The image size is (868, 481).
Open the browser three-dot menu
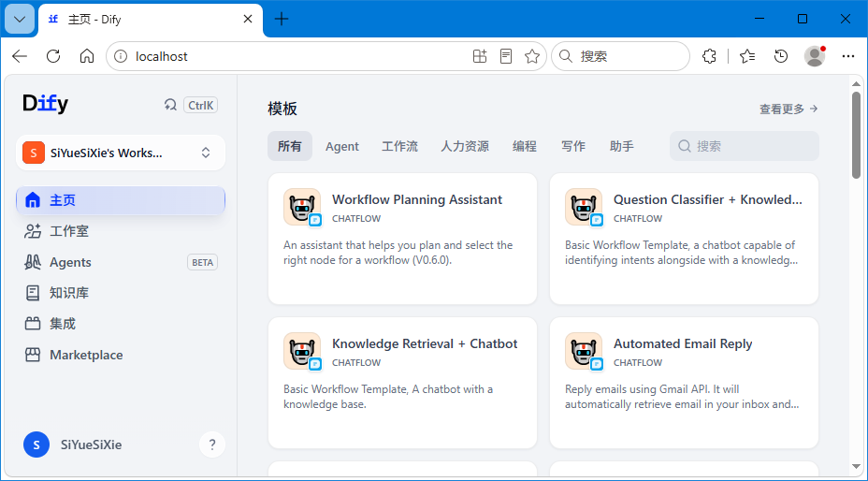(848, 56)
